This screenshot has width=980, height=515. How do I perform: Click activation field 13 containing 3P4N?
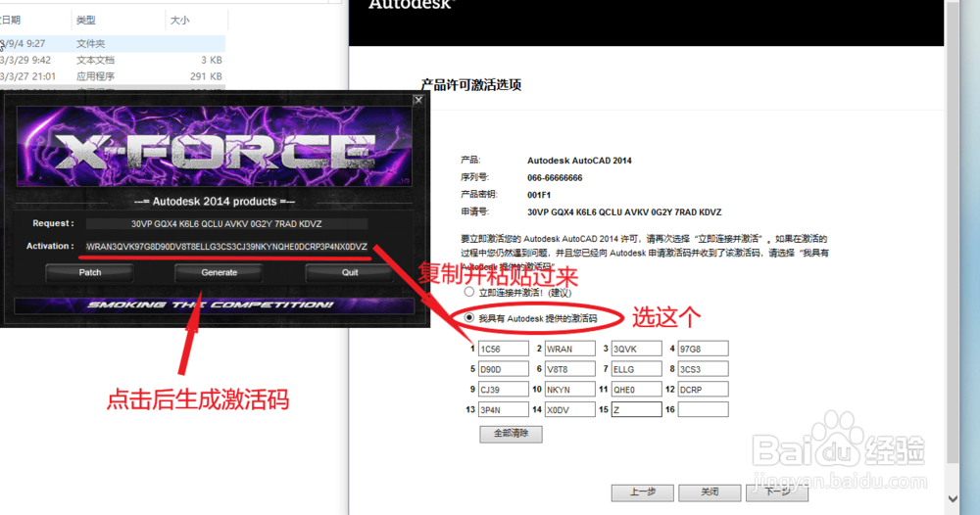503,409
